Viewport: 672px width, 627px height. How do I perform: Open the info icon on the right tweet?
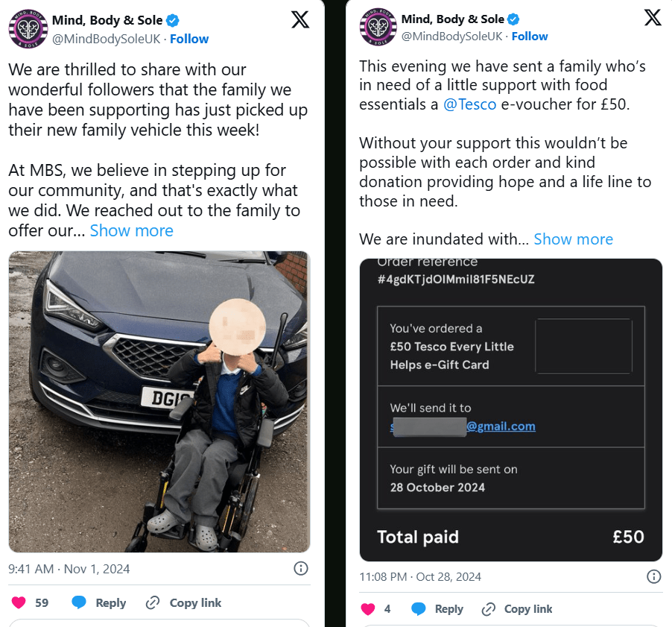click(653, 576)
